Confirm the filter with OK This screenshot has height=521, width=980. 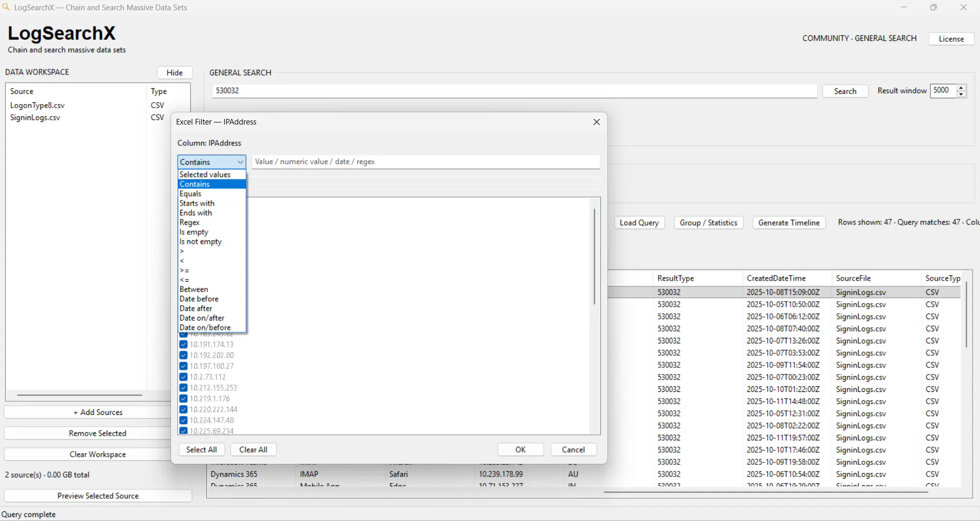click(x=521, y=450)
